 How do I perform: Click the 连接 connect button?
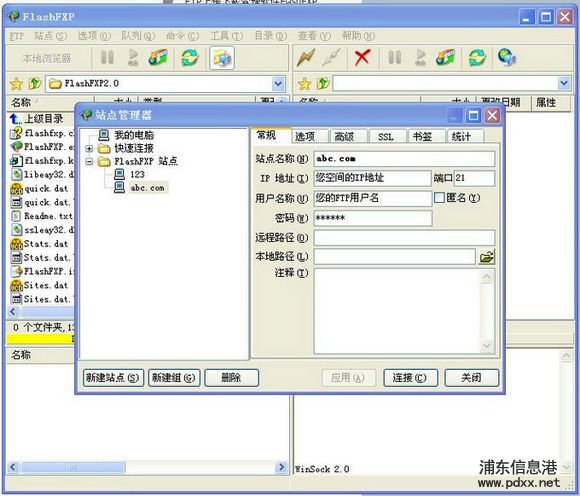tap(410, 378)
